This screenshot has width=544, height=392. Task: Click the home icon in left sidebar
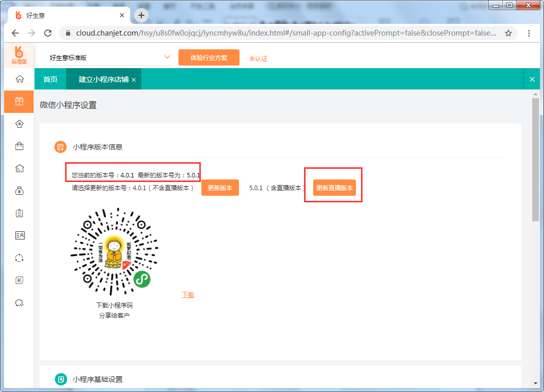click(x=20, y=79)
